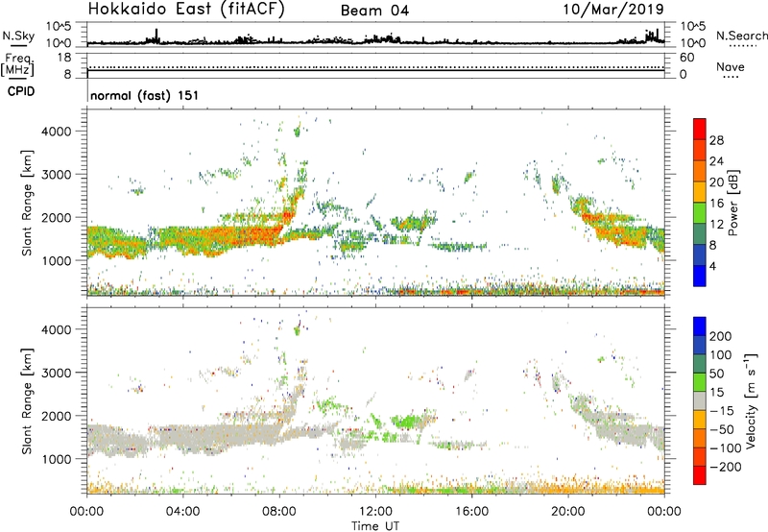
Task: Click the 'Velocity [m s-1]' colorbar label
Action: 751,400
